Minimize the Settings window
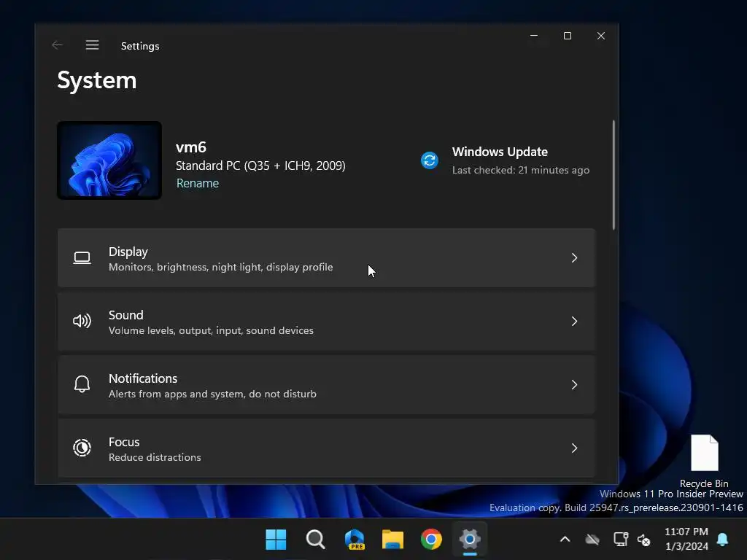The width and height of the screenshot is (747, 560). (x=534, y=36)
